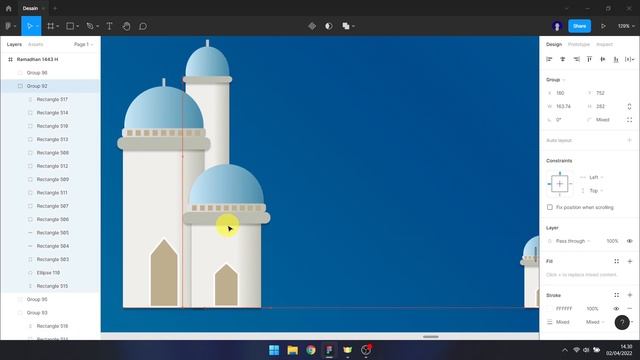
Task: Align selection vertical centers
Action: [x=603, y=59]
